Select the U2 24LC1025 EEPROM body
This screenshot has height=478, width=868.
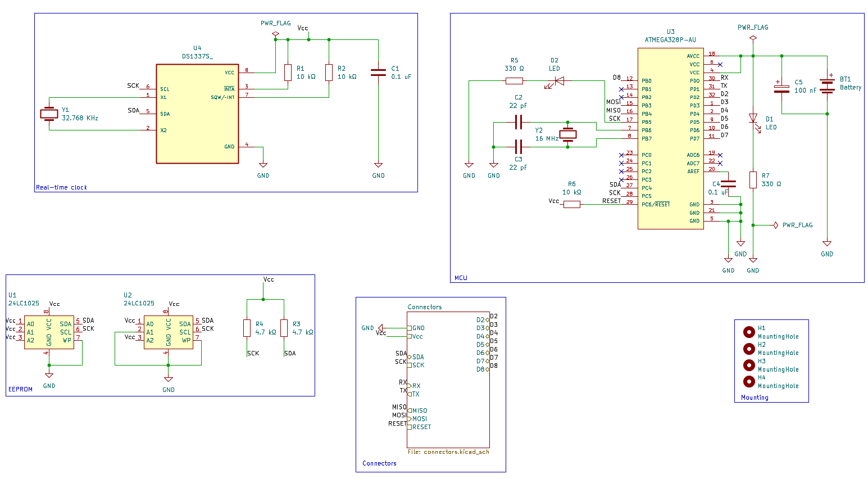click(x=168, y=332)
